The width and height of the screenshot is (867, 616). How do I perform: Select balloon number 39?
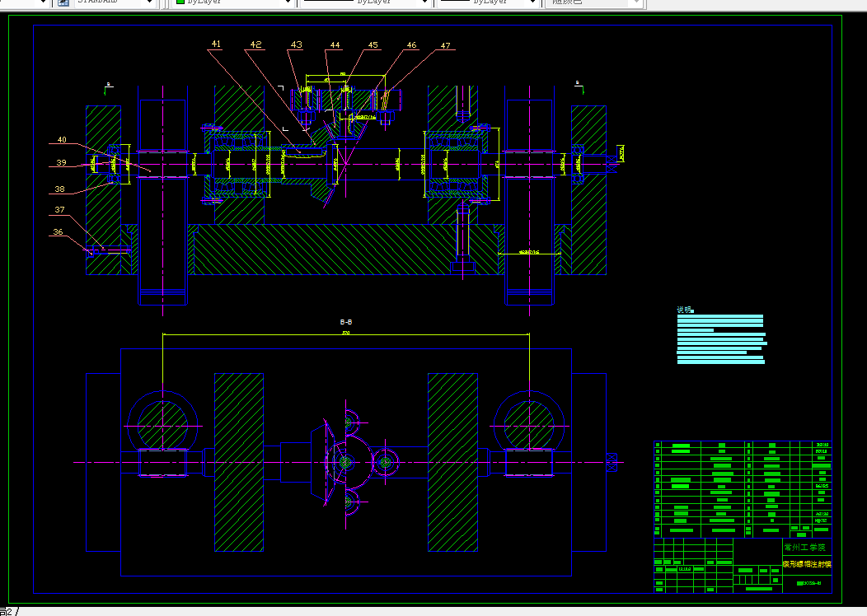coord(61,162)
